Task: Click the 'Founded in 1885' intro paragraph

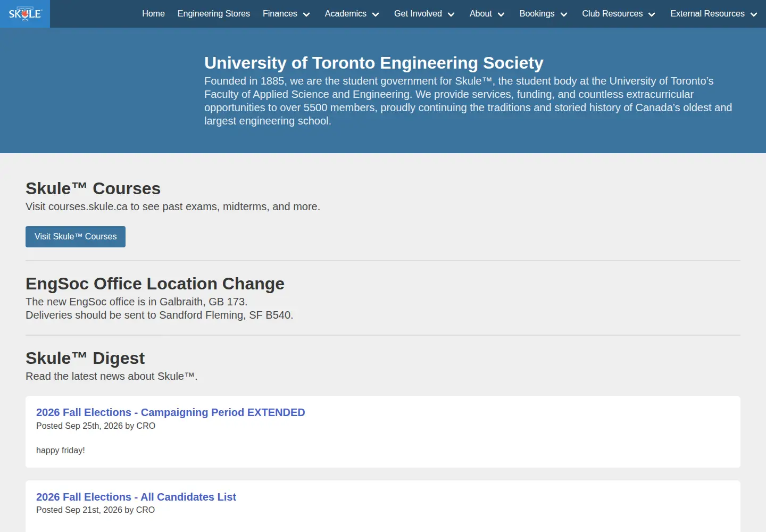Action: [468, 101]
